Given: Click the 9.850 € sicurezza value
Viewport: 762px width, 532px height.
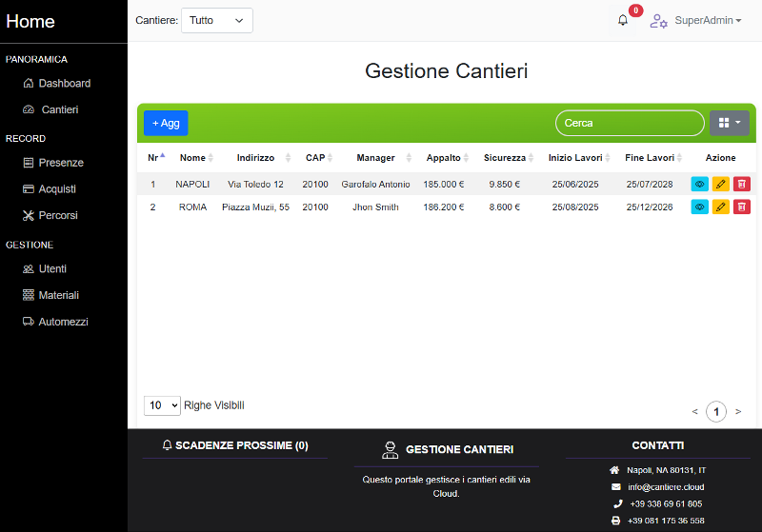Looking at the screenshot, I should (505, 185).
